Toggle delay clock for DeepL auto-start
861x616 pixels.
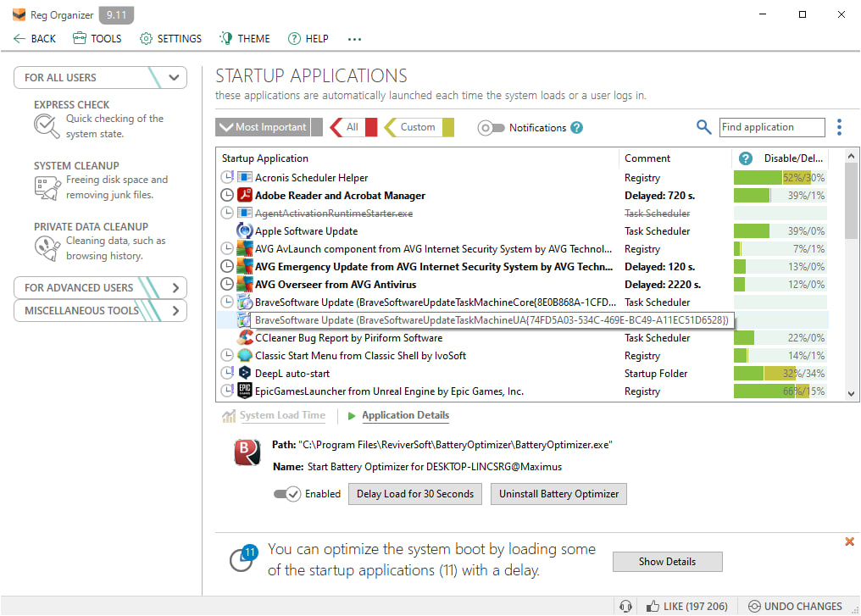[227, 373]
